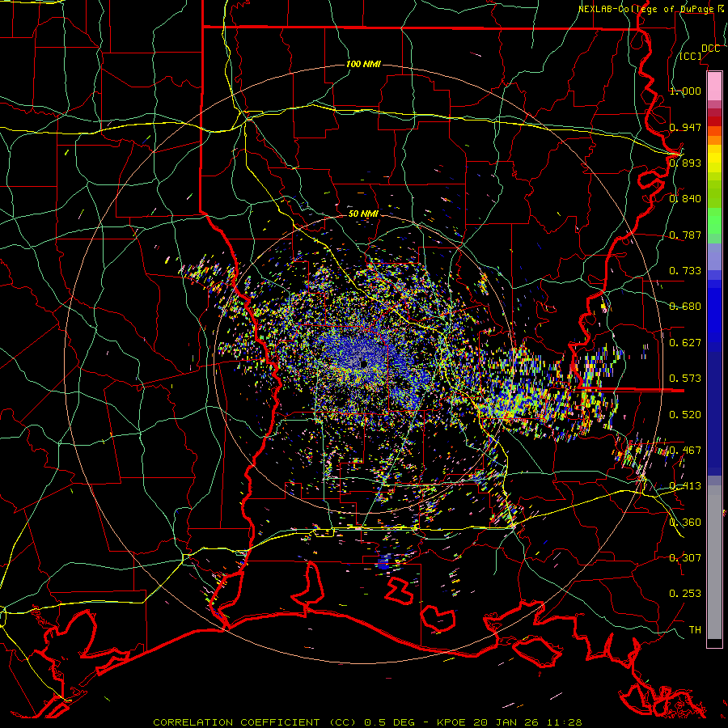Screen dimensions: 728x728
Task: Select the 0.467 scale value
Action: [685, 451]
